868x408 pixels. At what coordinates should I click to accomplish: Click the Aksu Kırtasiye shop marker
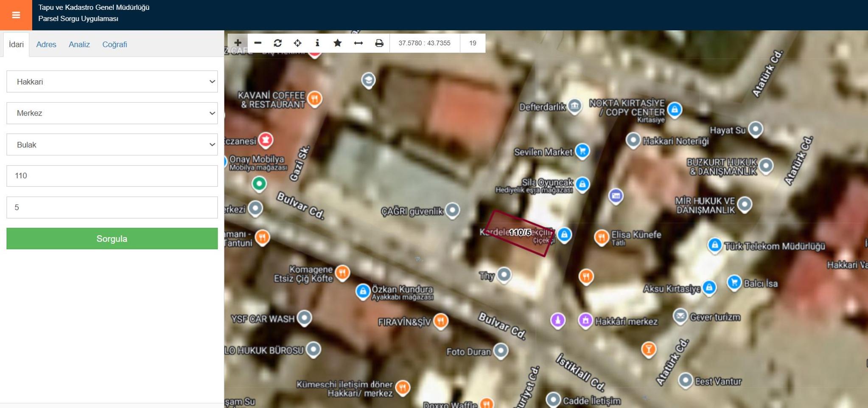[x=709, y=287]
